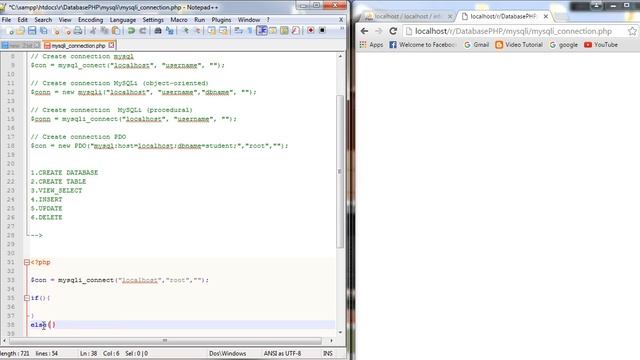Screen dimensions: 640x360
Task: Switch to the first Notepad++ document tab
Action: 20,45
